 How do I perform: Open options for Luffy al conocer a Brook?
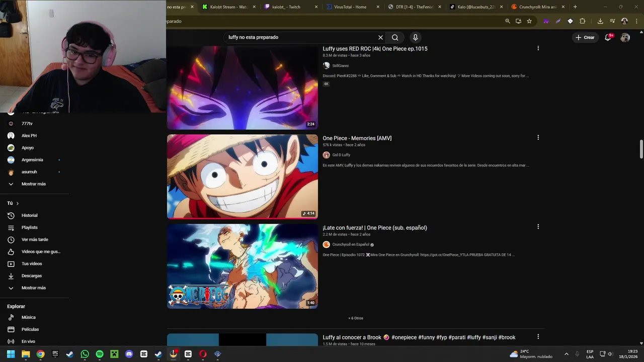pos(538,337)
